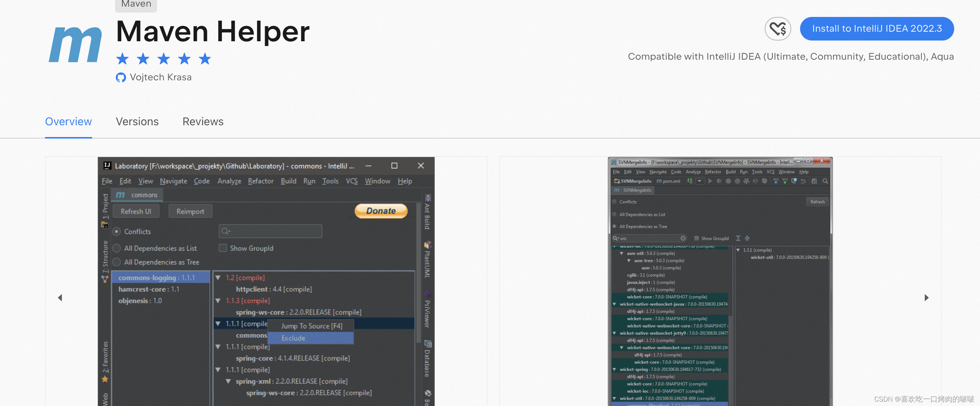Click pom.xml breadcrumb in SVNMergeInfo screenshot

tap(668, 181)
